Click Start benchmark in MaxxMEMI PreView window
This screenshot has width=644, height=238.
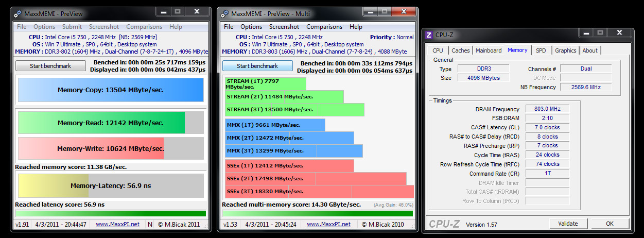click(x=50, y=66)
